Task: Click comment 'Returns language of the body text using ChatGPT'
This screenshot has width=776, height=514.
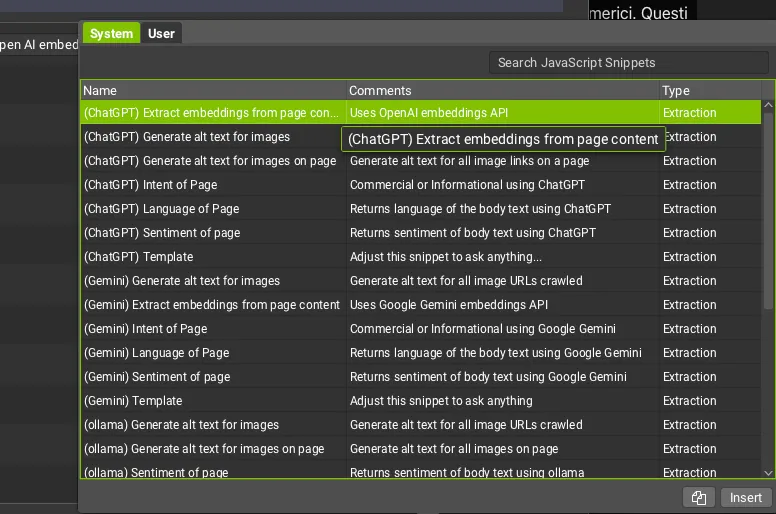Action: coord(480,209)
